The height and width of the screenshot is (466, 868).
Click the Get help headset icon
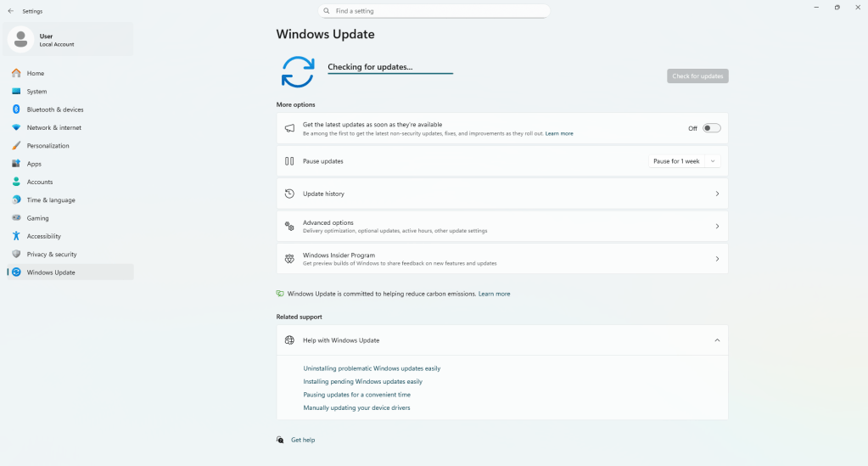pos(280,440)
